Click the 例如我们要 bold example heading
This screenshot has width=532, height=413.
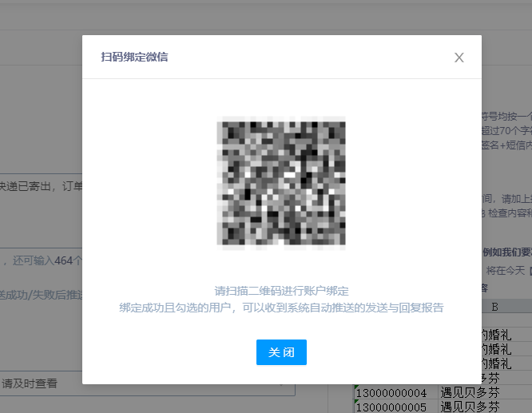[x=506, y=252]
